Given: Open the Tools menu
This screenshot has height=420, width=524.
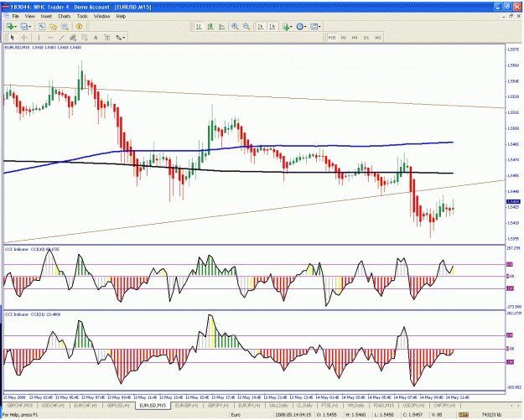Looking at the screenshot, I should click(82, 16).
